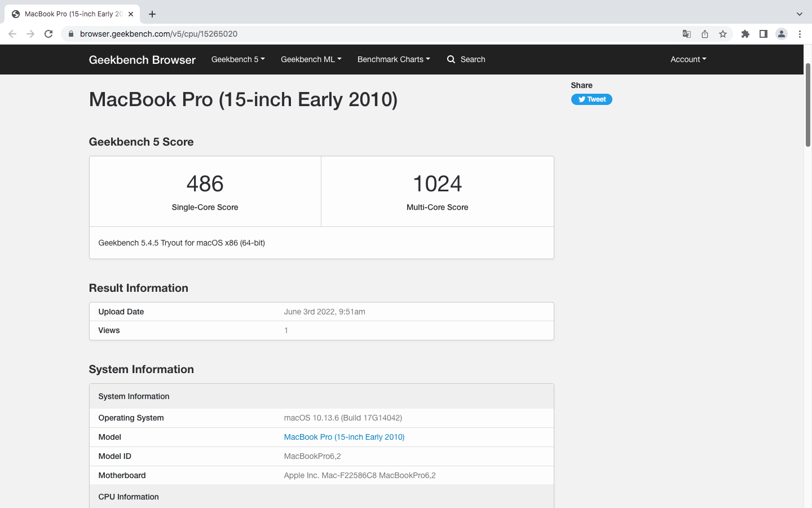Click the macOS 10.13.6 operating system value
Viewport: 812px width, 508px height.
(343, 418)
